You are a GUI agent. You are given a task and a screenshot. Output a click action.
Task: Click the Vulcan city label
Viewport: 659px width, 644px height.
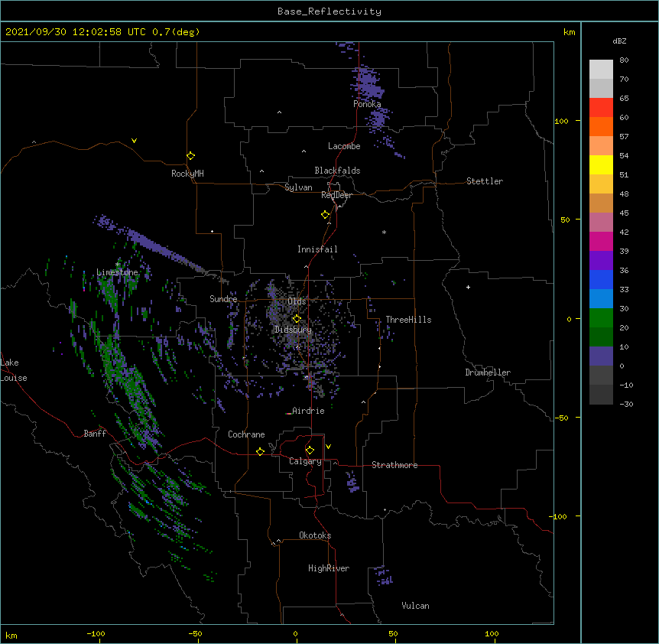tap(415, 606)
